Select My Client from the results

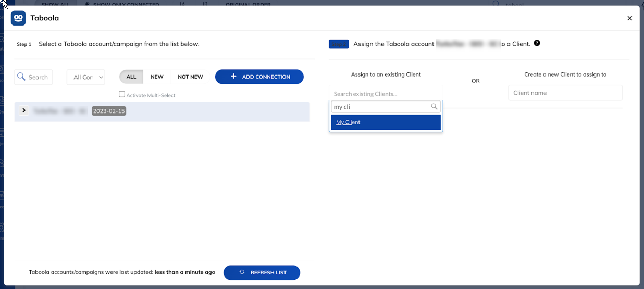386,122
